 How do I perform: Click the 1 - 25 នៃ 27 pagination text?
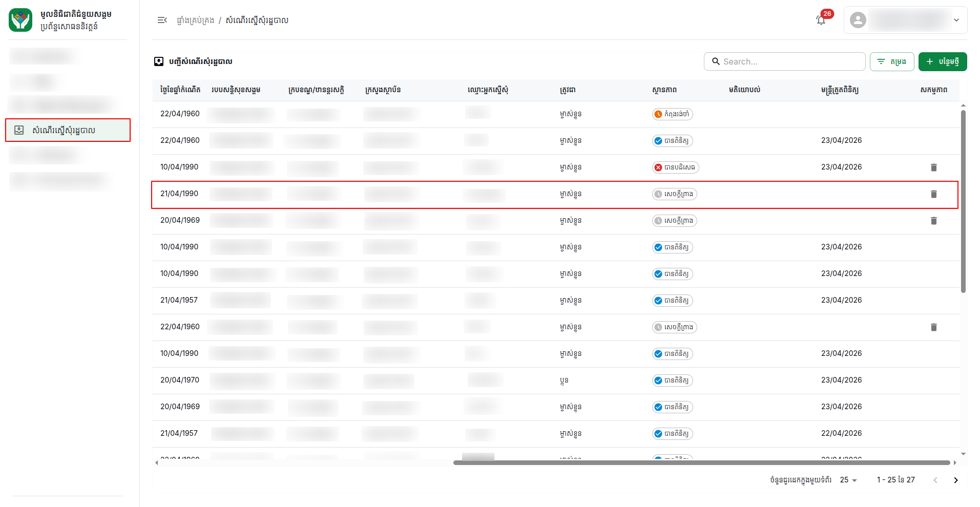click(x=895, y=480)
